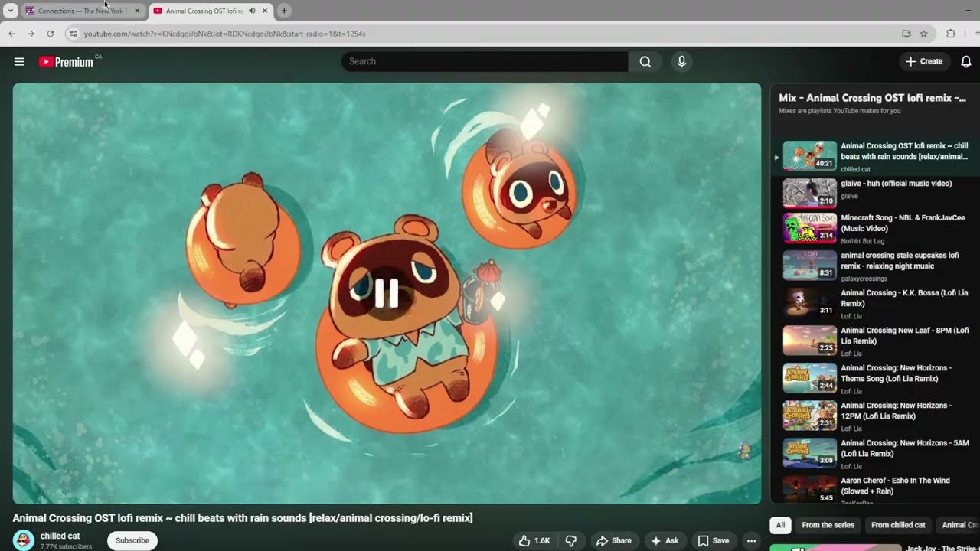The image size is (980, 551).
Task: Select the All filter chip
Action: (780, 525)
